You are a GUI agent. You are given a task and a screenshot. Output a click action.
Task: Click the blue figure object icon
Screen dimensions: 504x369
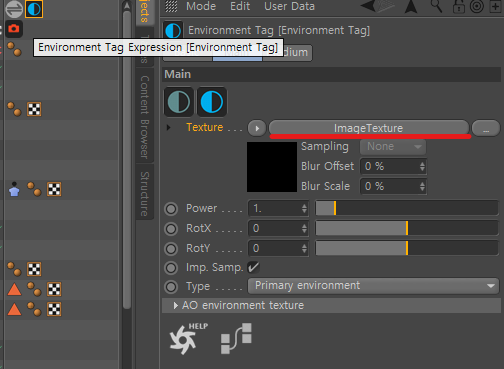[x=14, y=189]
